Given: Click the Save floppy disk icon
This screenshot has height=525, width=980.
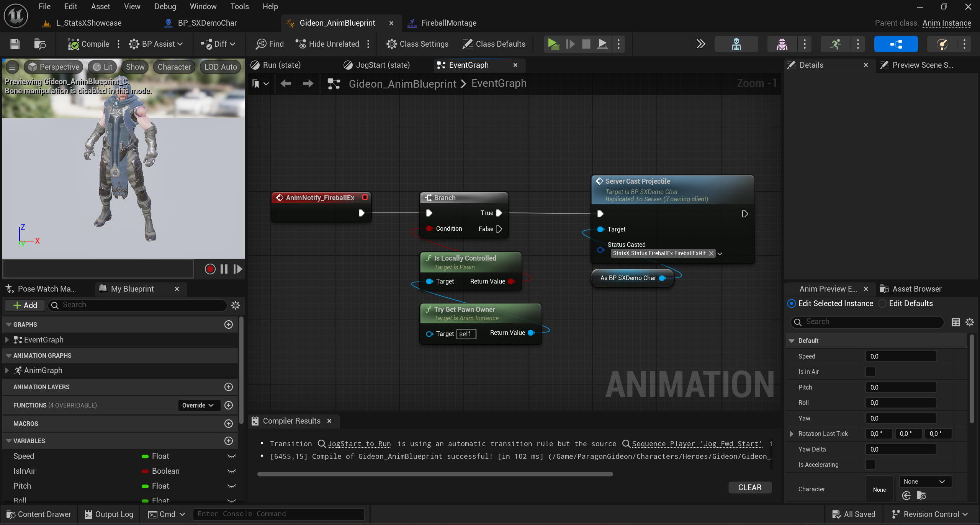Looking at the screenshot, I should [15, 44].
